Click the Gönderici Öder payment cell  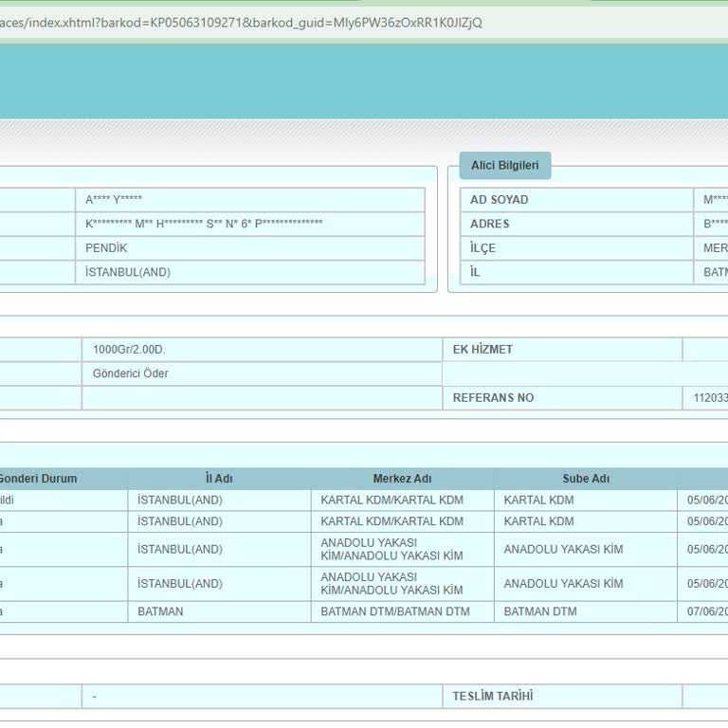coord(130,373)
